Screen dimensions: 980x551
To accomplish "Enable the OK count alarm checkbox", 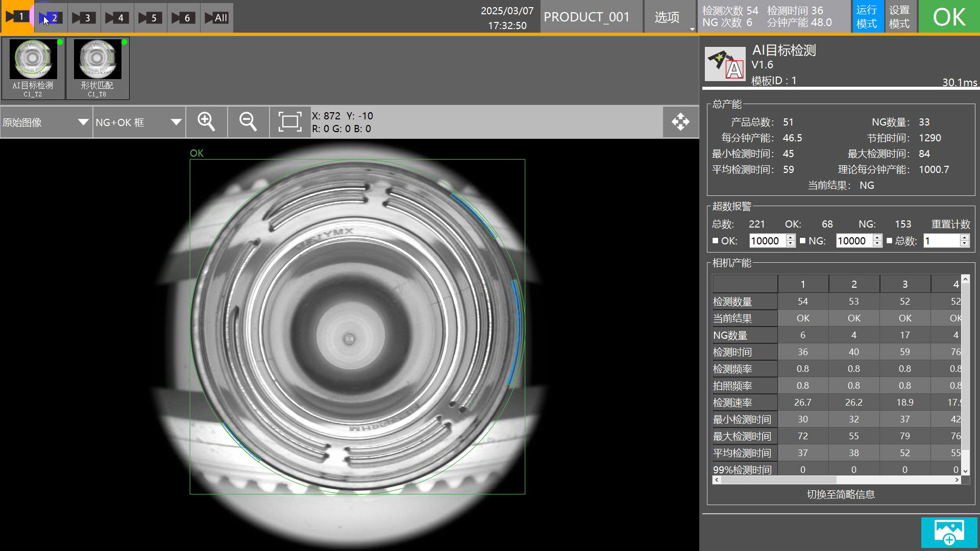I will pyautogui.click(x=715, y=241).
